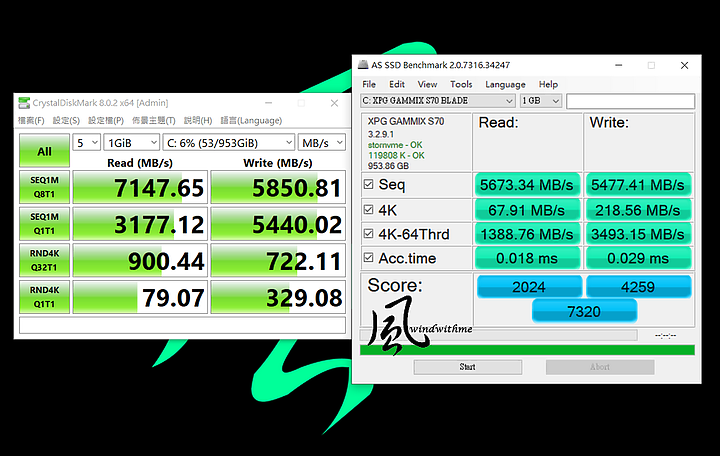
Task: Click the 953.86 GB capacity text
Action: [x=388, y=166]
